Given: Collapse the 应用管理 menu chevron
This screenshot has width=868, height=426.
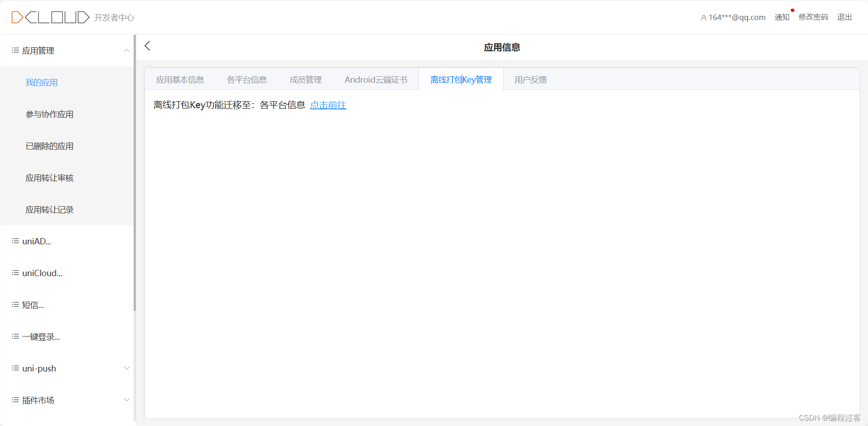Looking at the screenshot, I should 127,50.
